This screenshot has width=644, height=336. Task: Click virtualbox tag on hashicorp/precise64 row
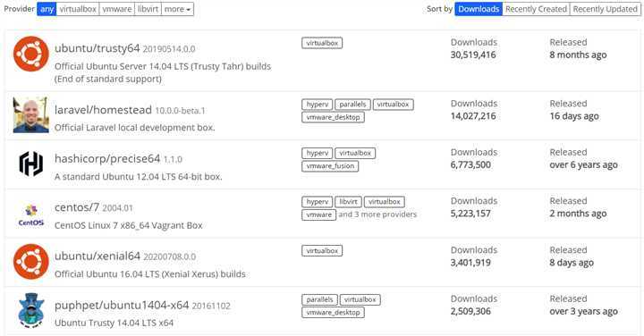[355, 153]
